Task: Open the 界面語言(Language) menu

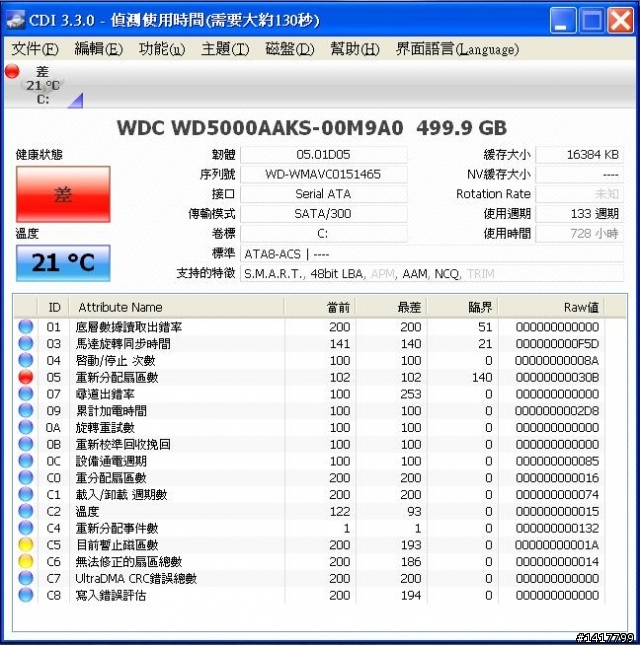Action: [457, 49]
